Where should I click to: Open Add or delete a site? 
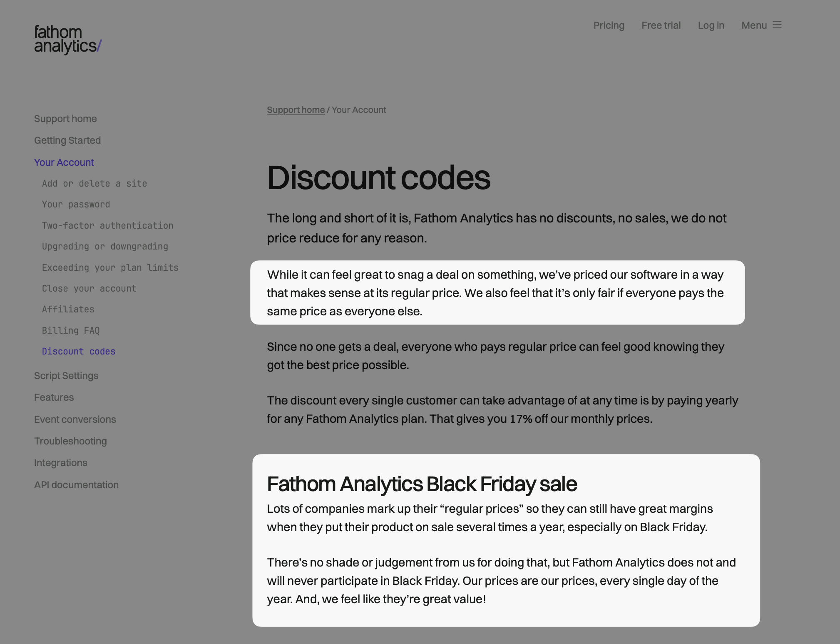click(x=94, y=184)
